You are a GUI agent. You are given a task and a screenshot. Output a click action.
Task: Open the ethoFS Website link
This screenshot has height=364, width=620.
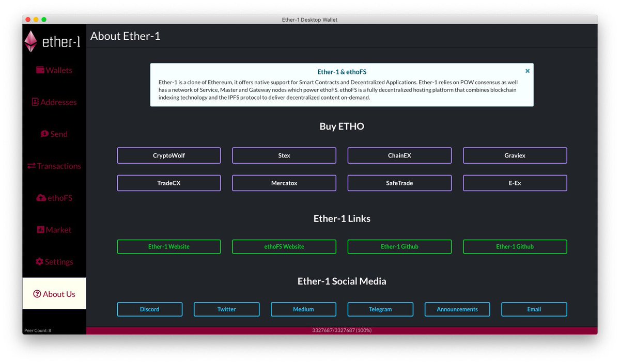pos(284,246)
